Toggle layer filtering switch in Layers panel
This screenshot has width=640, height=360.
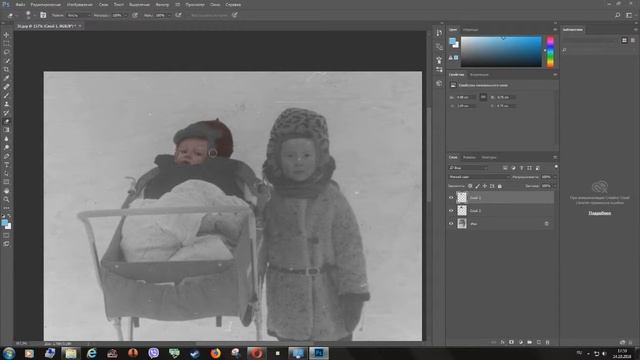coord(556,167)
